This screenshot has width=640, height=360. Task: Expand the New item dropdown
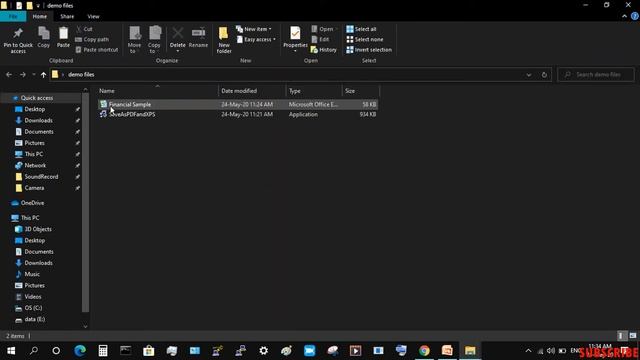(253, 29)
